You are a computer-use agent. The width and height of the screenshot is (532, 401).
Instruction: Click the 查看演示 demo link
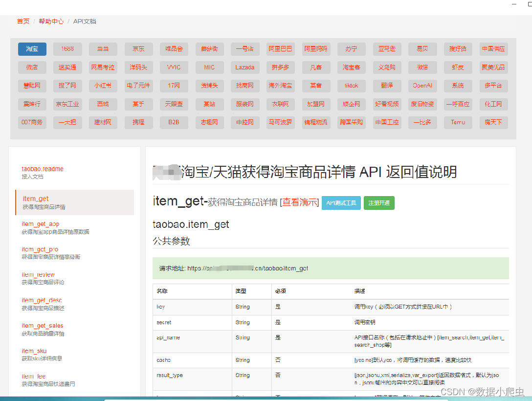(300, 202)
